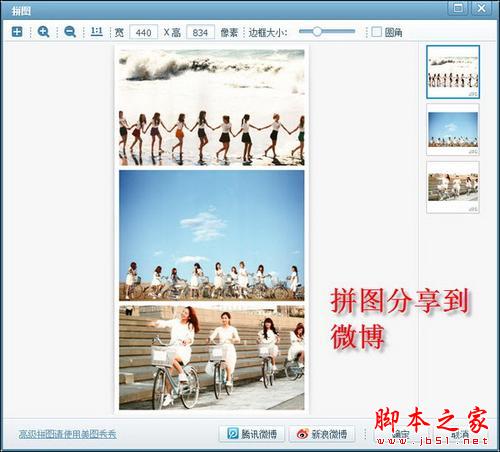Select the blue sky bicycles thumbnail

pos(453,129)
